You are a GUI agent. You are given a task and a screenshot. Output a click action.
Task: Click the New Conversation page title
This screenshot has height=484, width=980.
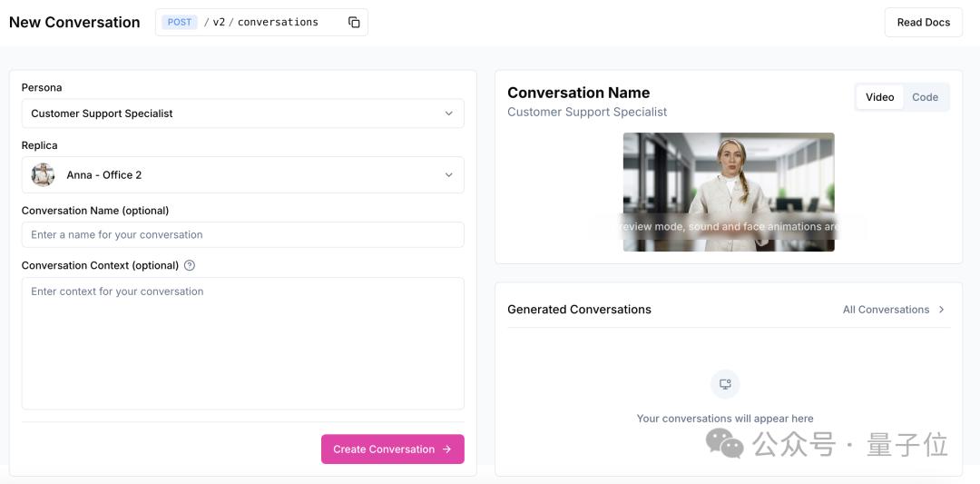point(74,23)
